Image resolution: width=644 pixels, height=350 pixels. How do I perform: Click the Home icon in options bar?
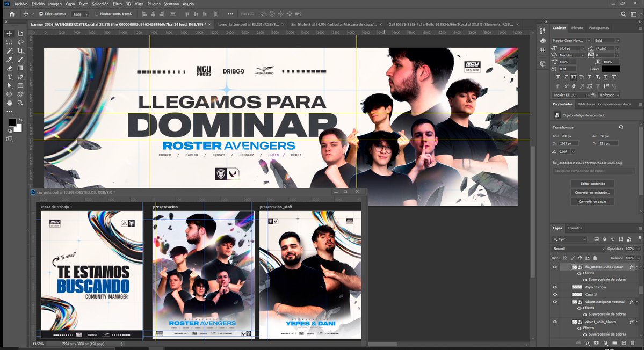(12, 14)
